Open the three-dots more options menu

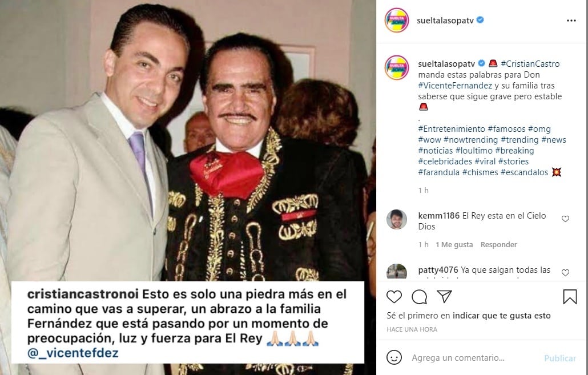point(571,21)
